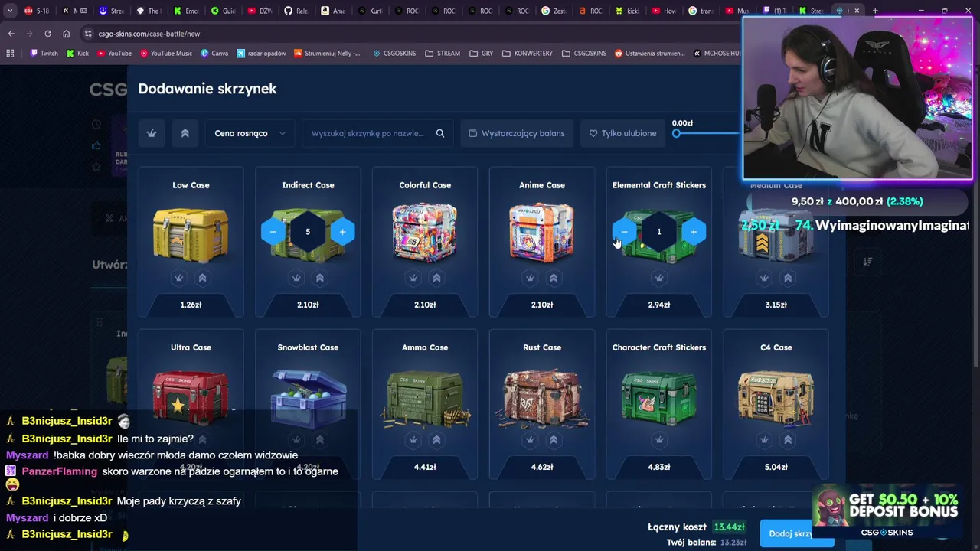
Task: Open the YouTube Music bookmark
Action: tap(165, 54)
